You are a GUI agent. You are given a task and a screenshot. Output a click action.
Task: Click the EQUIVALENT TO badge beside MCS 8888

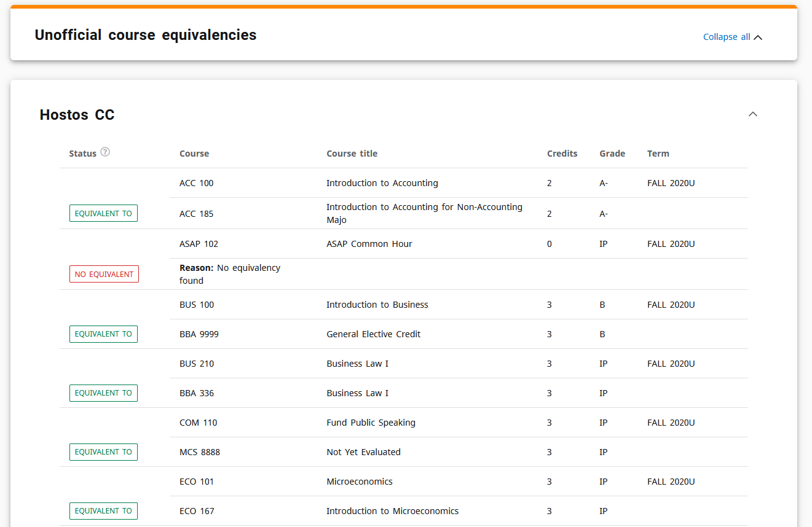point(103,451)
